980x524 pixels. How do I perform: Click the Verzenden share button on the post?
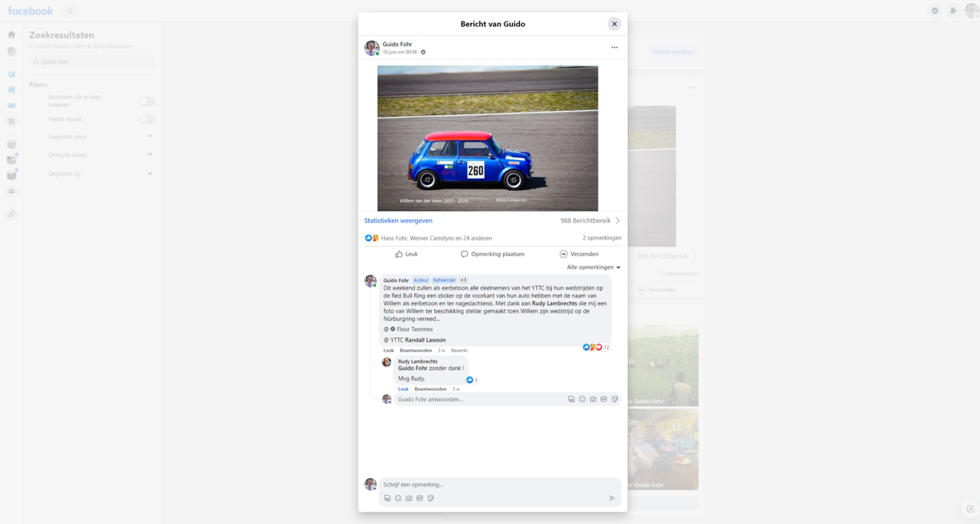pyautogui.click(x=579, y=254)
